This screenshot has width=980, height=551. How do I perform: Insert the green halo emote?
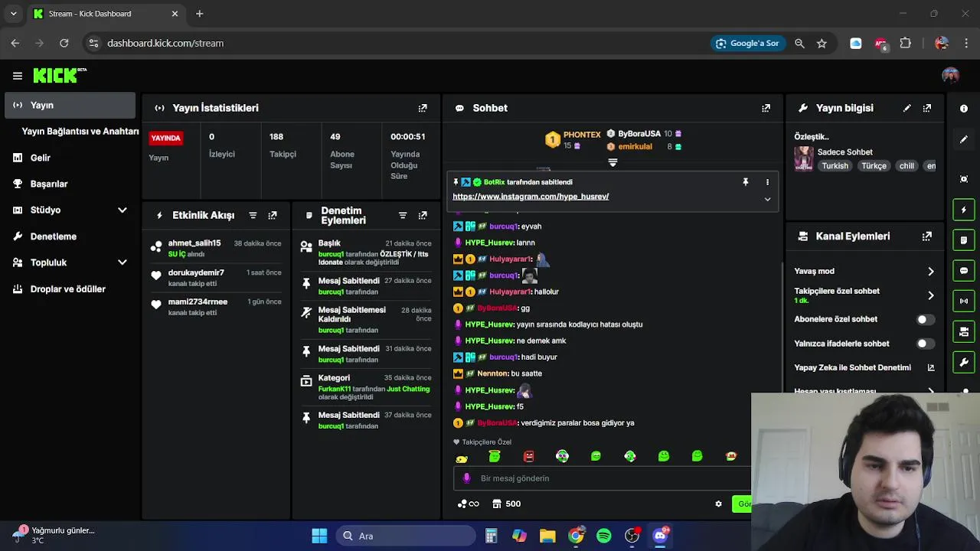[x=495, y=456]
